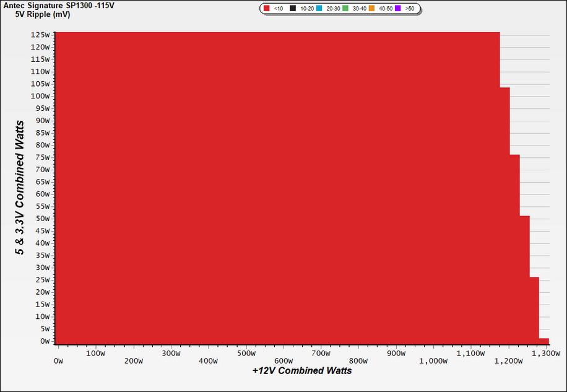Viewport: 567px width, 392px height.
Task: Click the 25W y-axis label
Action: point(42,280)
